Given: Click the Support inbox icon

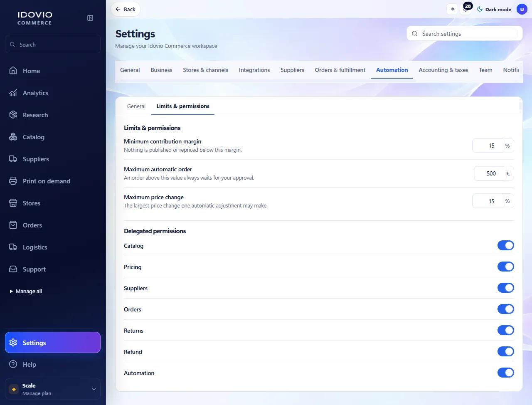Looking at the screenshot, I should click(13, 269).
